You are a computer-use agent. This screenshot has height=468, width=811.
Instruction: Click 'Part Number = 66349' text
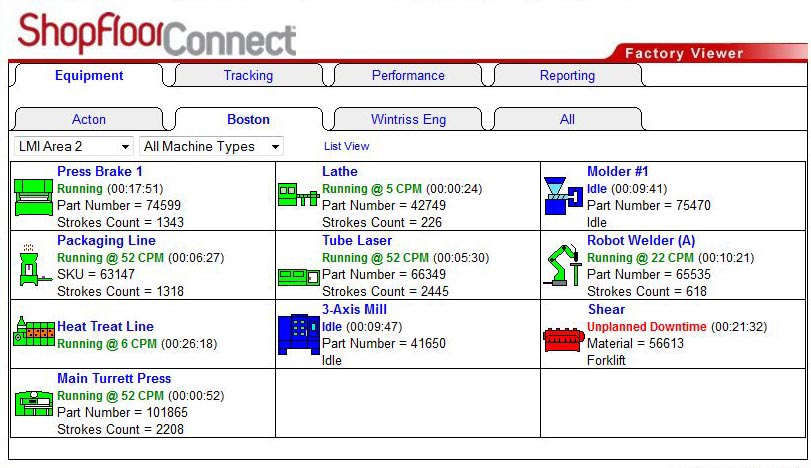coord(384,274)
